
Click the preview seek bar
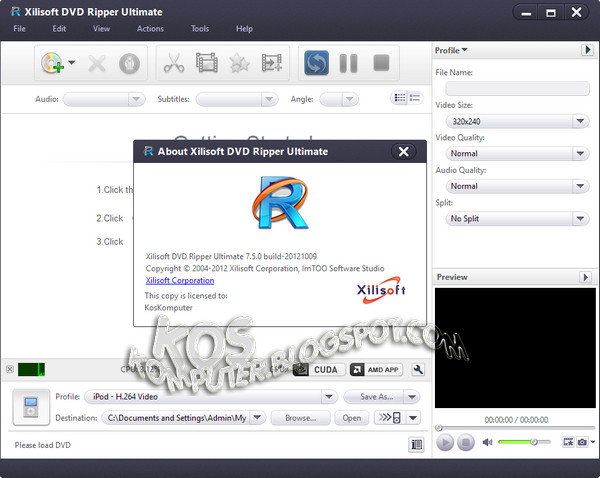(x=516, y=427)
